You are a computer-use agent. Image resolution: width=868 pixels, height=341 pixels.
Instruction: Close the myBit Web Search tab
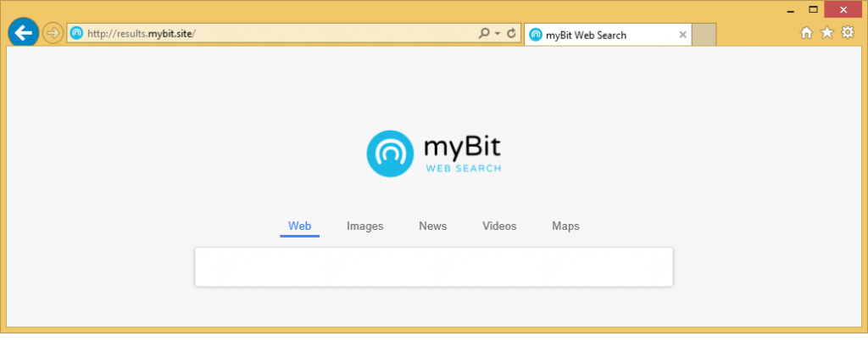pos(682,35)
